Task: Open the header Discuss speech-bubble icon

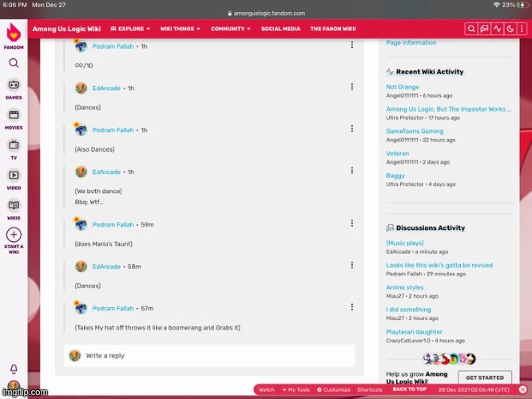Action: (484, 29)
